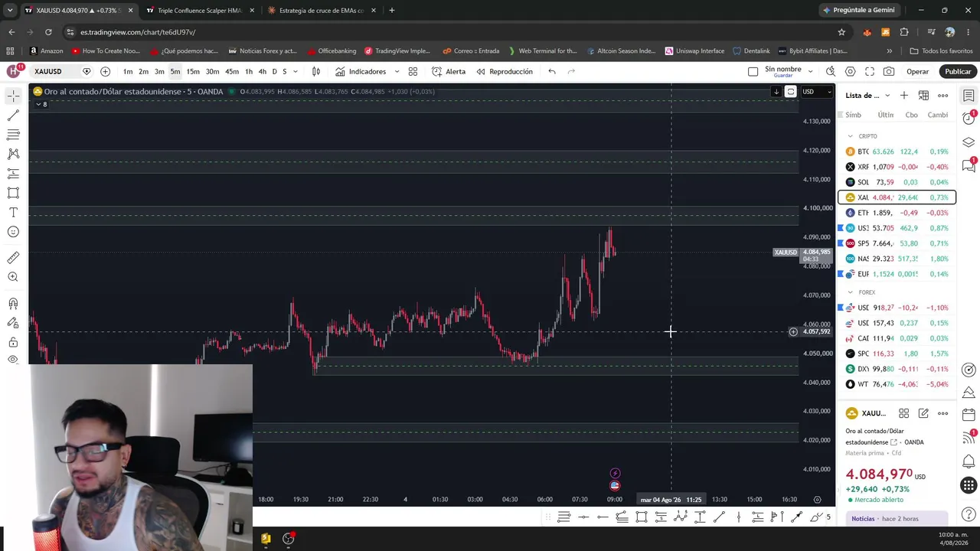Open the object tree layers icon
The height and width of the screenshot is (551, 980).
(969, 142)
